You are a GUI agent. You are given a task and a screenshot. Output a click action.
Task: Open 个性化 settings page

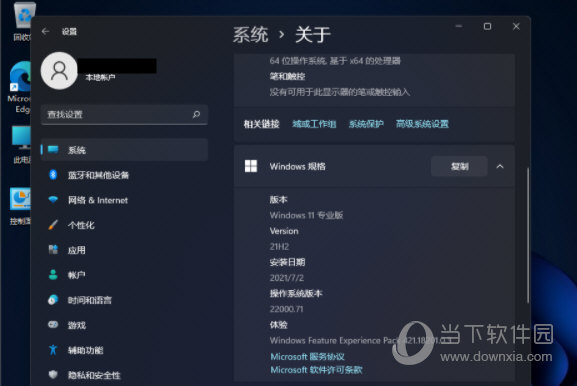tap(124, 225)
